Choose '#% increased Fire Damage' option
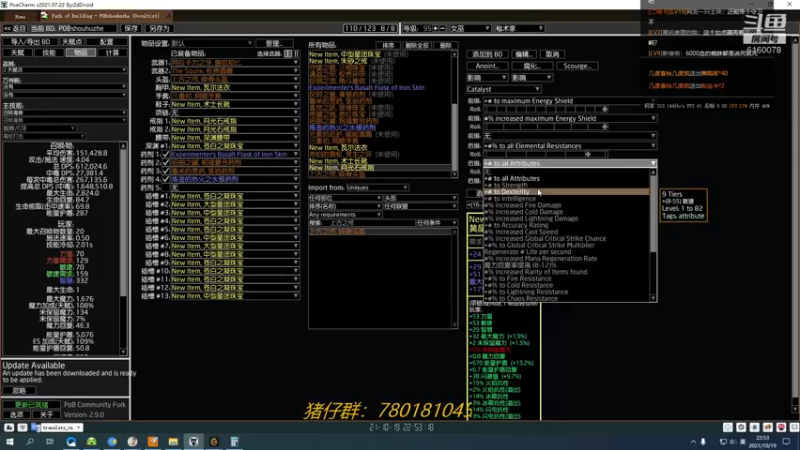Screen dimensions: 800x450 [566, 205]
